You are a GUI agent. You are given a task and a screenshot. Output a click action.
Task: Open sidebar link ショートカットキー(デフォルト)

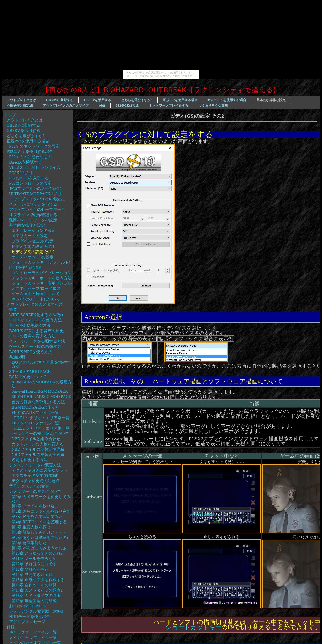41,262
